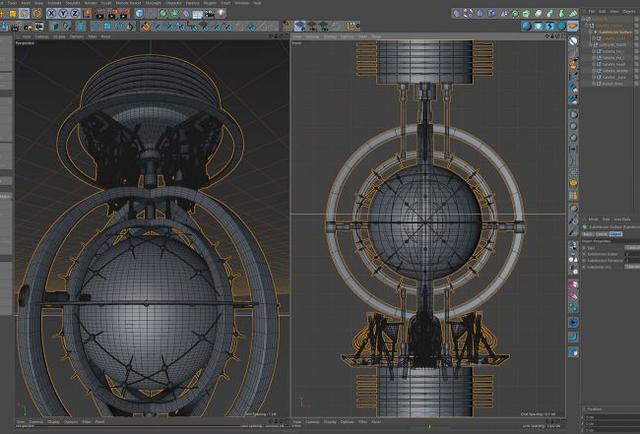The height and width of the screenshot is (434, 640).
Task: Toggle the Y axis lock button
Action: 63,14
